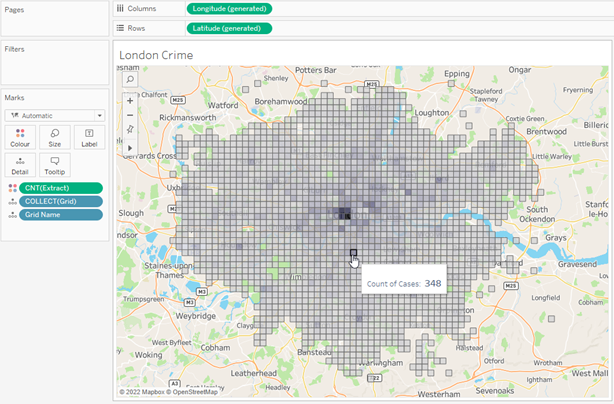Open the Automatic mark type dropdown
Viewport: 614px width, 404px height.
pyautogui.click(x=55, y=115)
